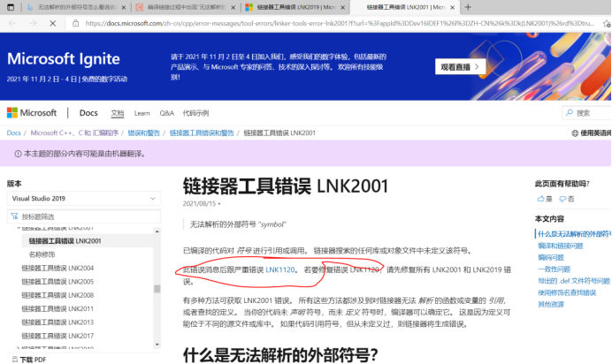This screenshot has height=364, width=612.
Task: Close the LNK2019 tab
Action: pos(342,7)
